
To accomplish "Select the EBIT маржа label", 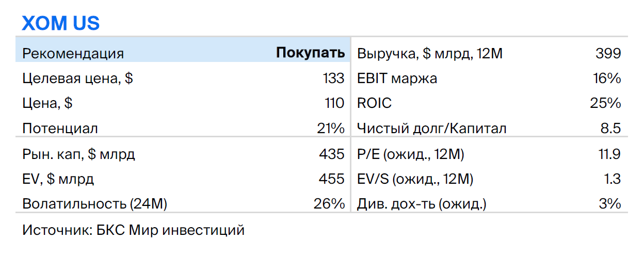I will (x=397, y=79).
